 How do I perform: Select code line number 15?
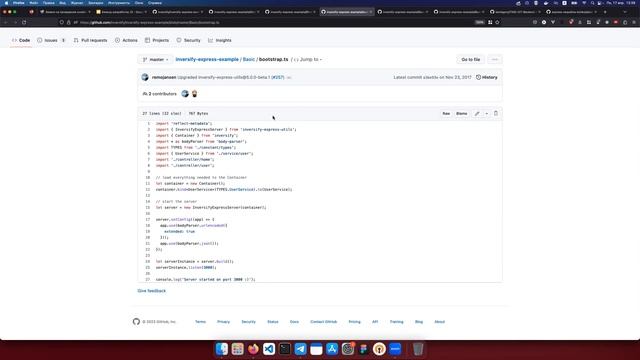point(148,207)
